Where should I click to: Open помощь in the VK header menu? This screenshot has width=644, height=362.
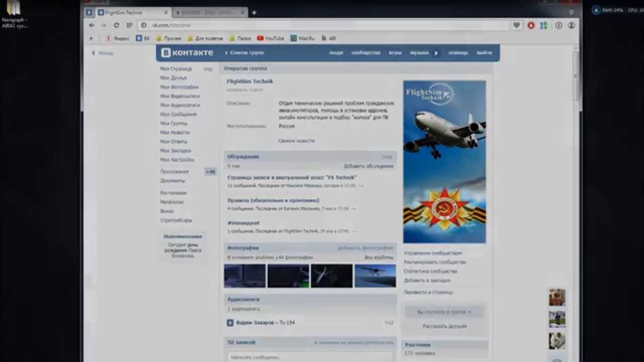click(458, 53)
